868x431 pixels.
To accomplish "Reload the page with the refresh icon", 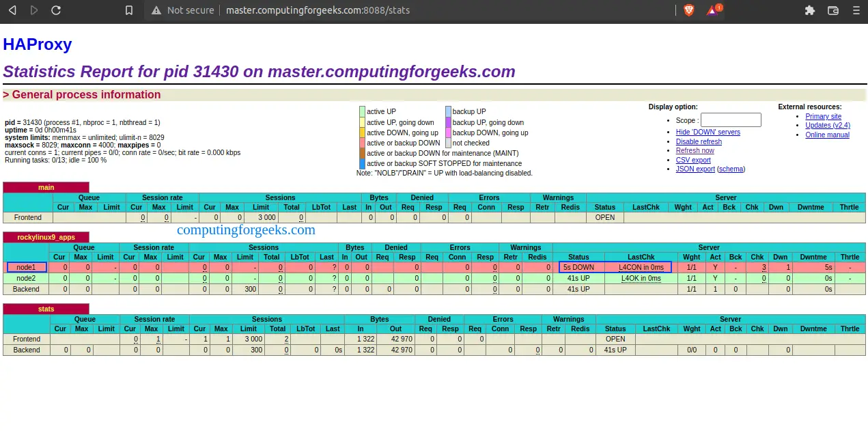I will coord(56,10).
